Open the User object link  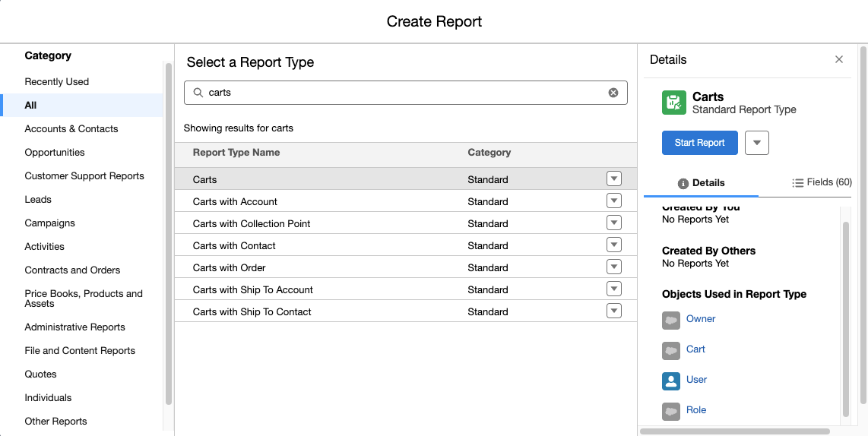[x=696, y=380]
